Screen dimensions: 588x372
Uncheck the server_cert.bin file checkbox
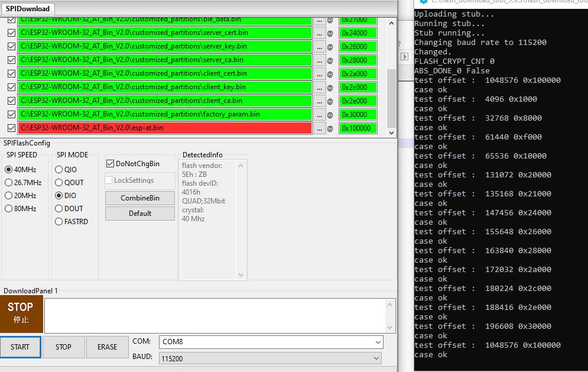coord(12,33)
